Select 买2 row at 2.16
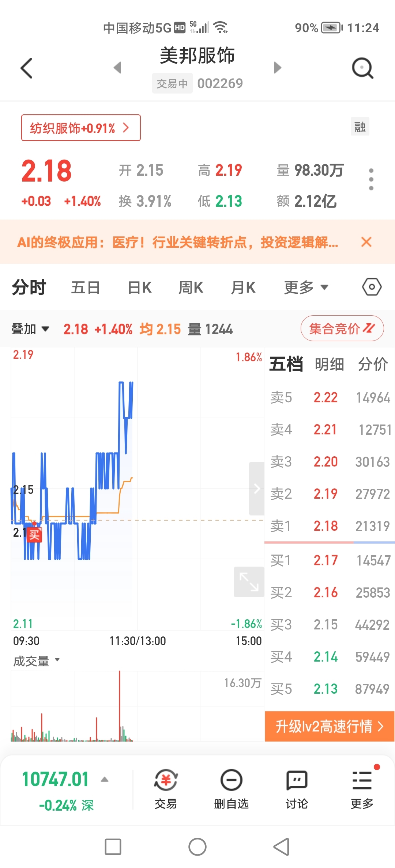The image size is (395, 868). pos(330,593)
